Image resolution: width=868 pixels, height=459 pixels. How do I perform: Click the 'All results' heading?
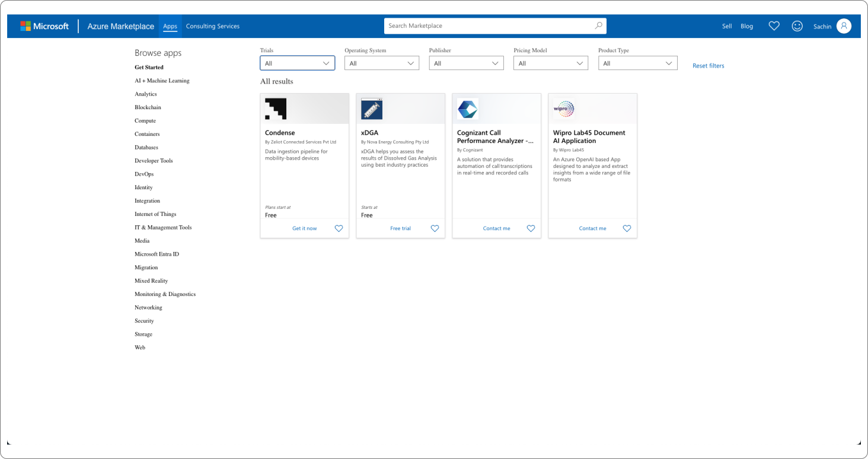[x=277, y=81]
